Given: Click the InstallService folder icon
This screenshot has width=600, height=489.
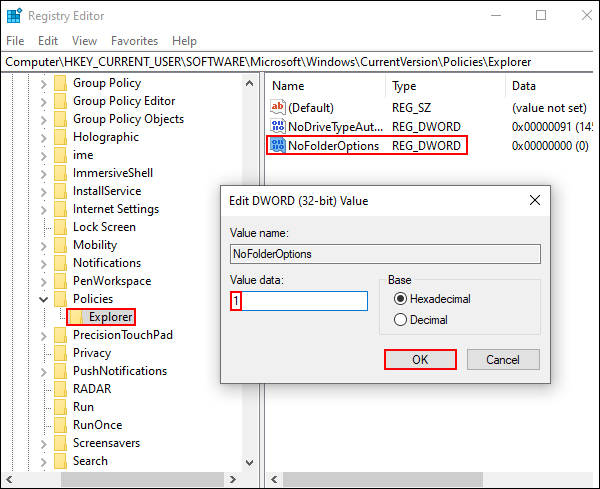Looking at the screenshot, I should (x=60, y=191).
